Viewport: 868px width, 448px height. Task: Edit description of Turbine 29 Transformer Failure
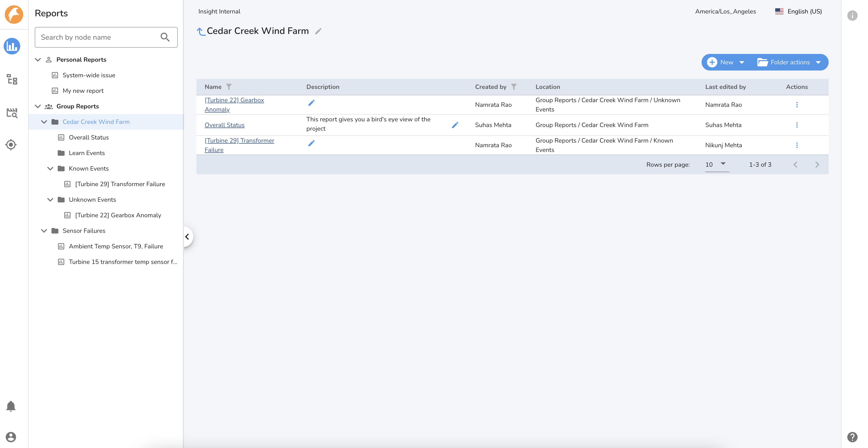[x=311, y=143]
